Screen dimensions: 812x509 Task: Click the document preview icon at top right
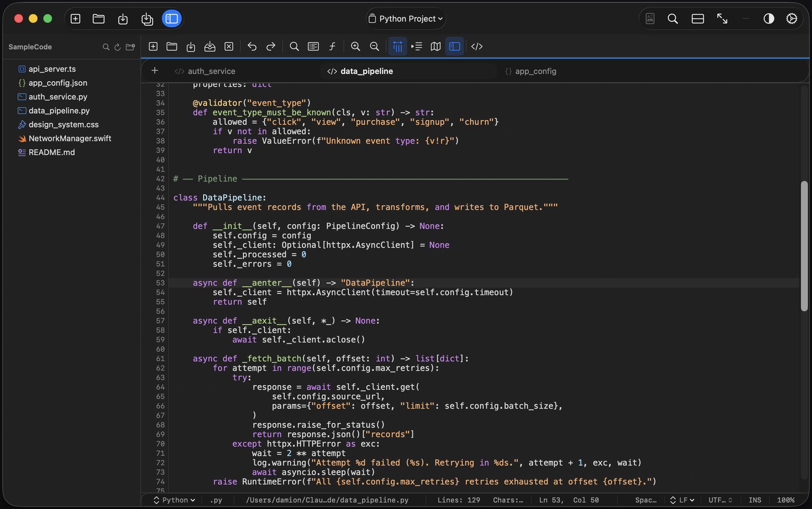(650, 19)
